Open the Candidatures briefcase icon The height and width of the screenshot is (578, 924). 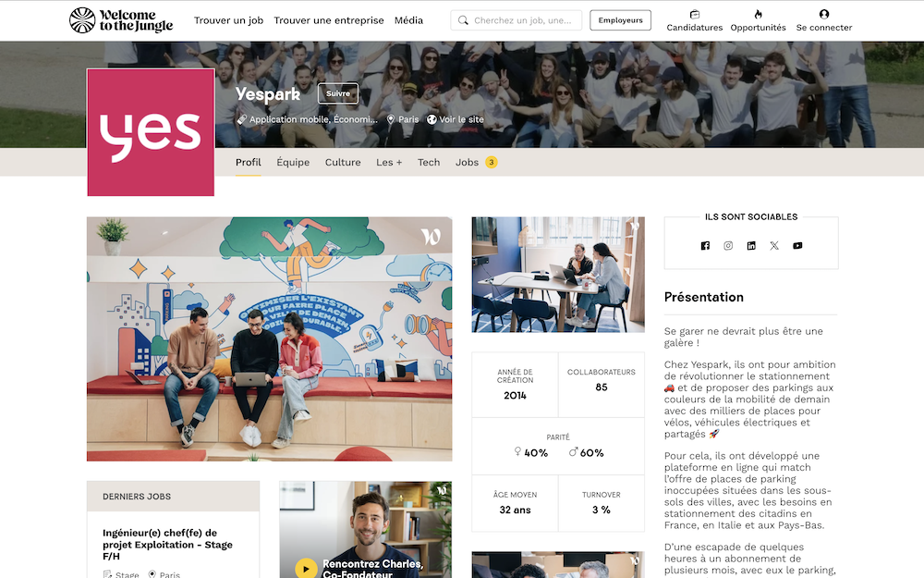(694, 14)
